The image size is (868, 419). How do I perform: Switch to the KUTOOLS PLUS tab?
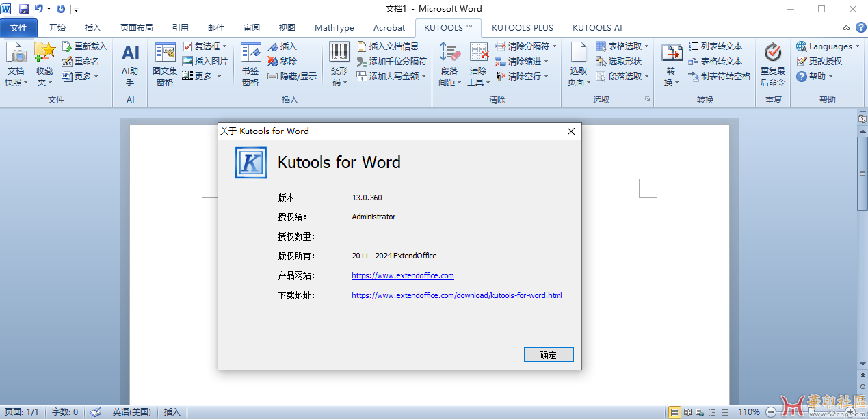[x=523, y=28]
